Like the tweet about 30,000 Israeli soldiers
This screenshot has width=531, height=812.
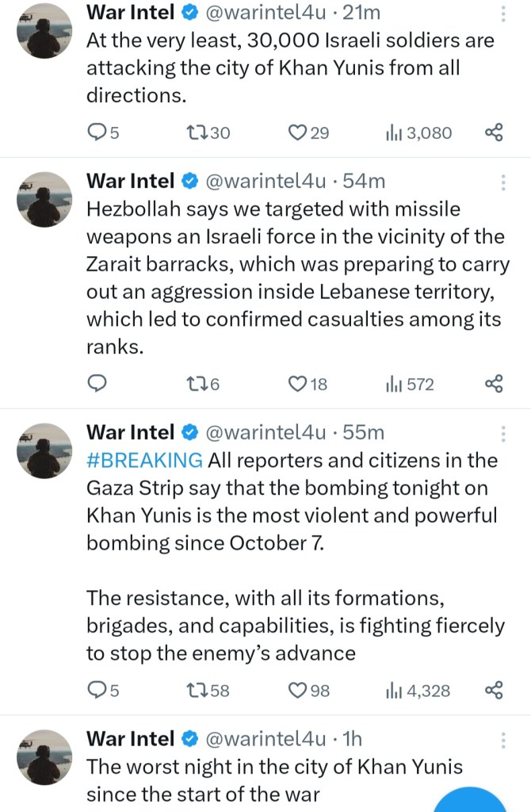[x=297, y=132]
